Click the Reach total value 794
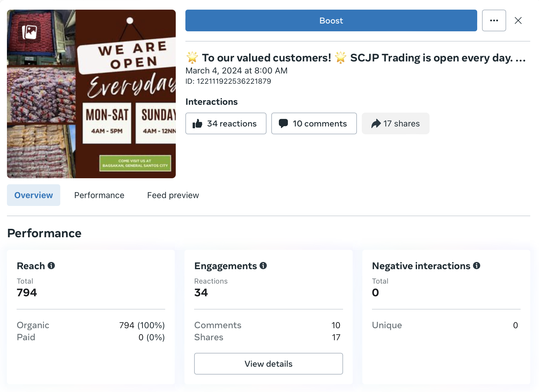This screenshot has height=392, width=539. pyautogui.click(x=27, y=292)
